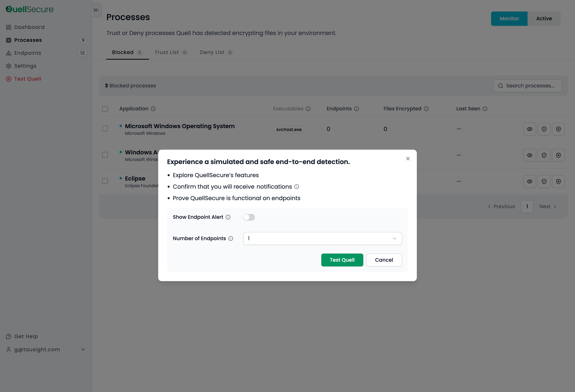The image size is (575, 392).
Task: Click the info icon beside Show Endpoint Alert
Action: point(228,217)
